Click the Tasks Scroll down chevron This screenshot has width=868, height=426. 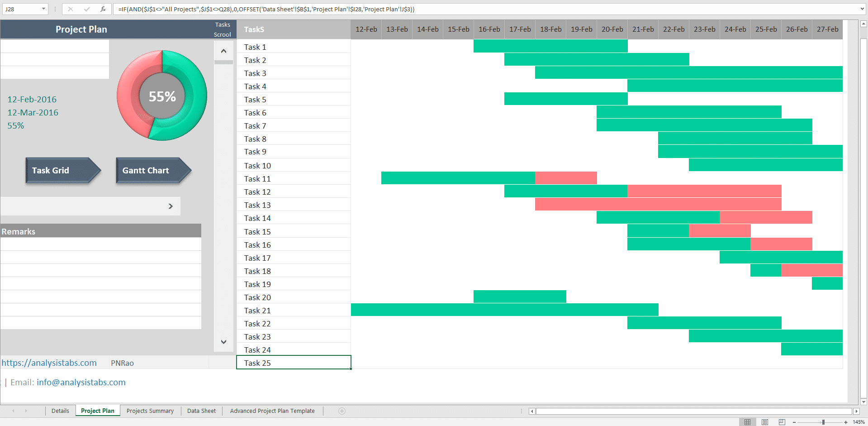[223, 342]
